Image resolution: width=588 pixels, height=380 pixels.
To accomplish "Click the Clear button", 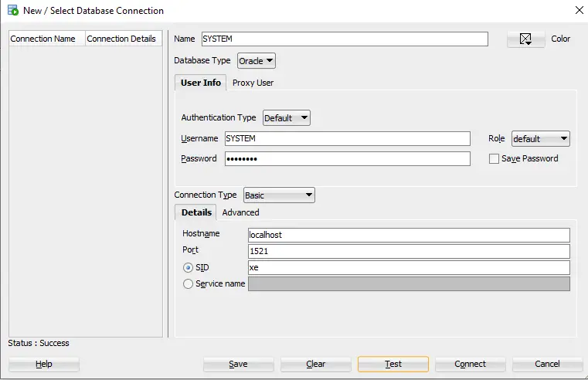I will coord(316,364).
